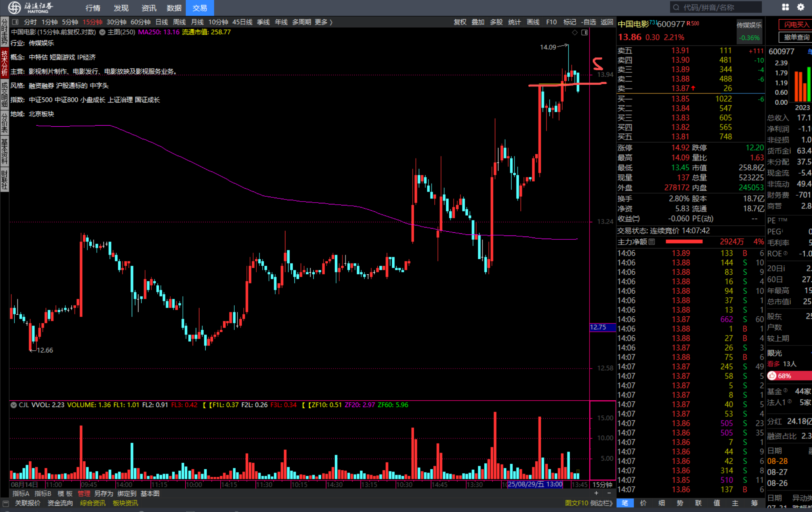Select the 势 trend tab
Viewport: 812px width, 512px height.
(680, 503)
